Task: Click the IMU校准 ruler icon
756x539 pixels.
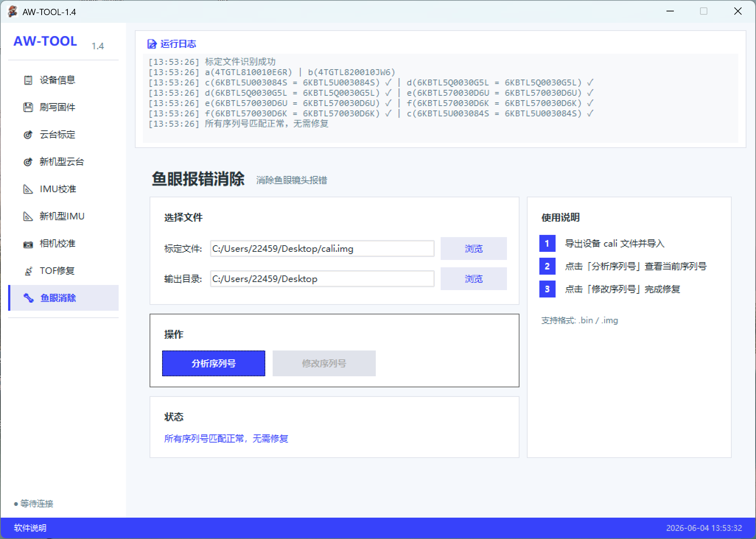Action: click(28, 189)
